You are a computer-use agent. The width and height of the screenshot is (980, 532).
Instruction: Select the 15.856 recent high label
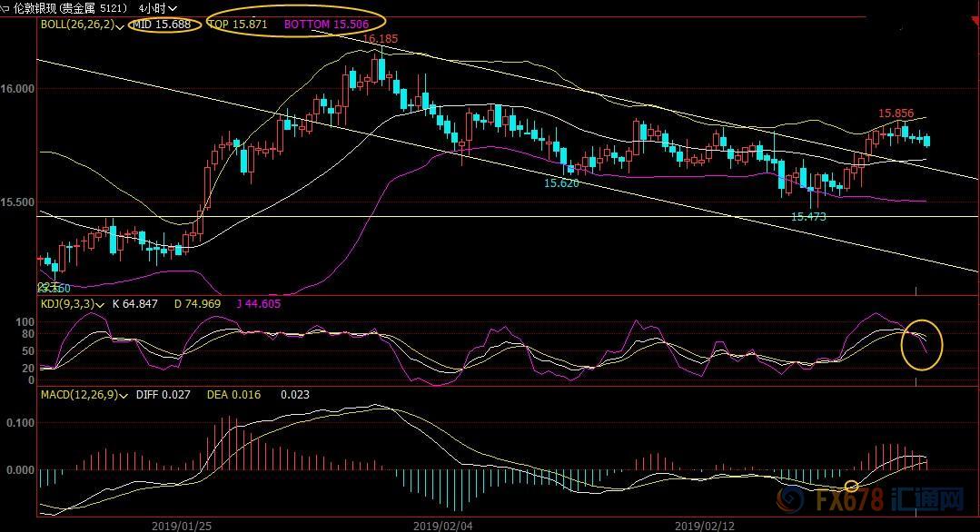[896, 113]
